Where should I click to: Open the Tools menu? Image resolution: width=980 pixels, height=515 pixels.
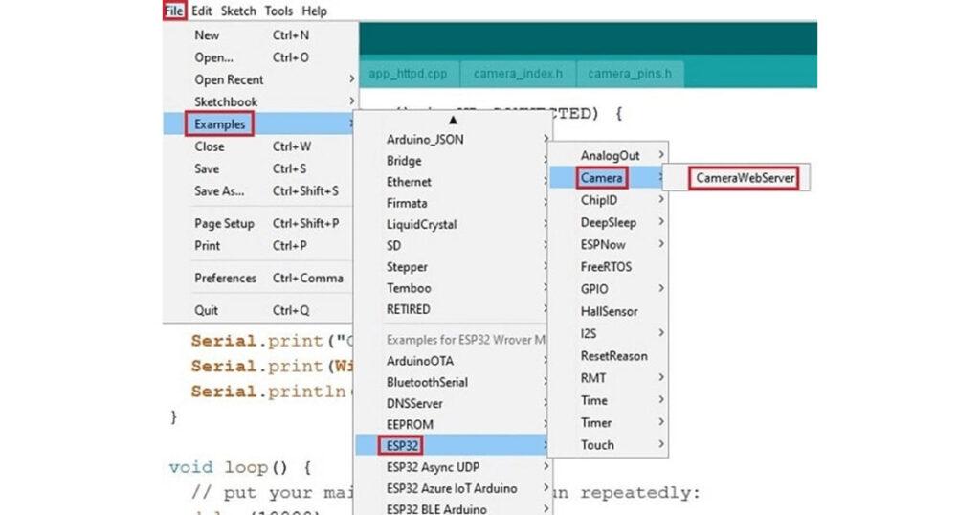pos(278,11)
